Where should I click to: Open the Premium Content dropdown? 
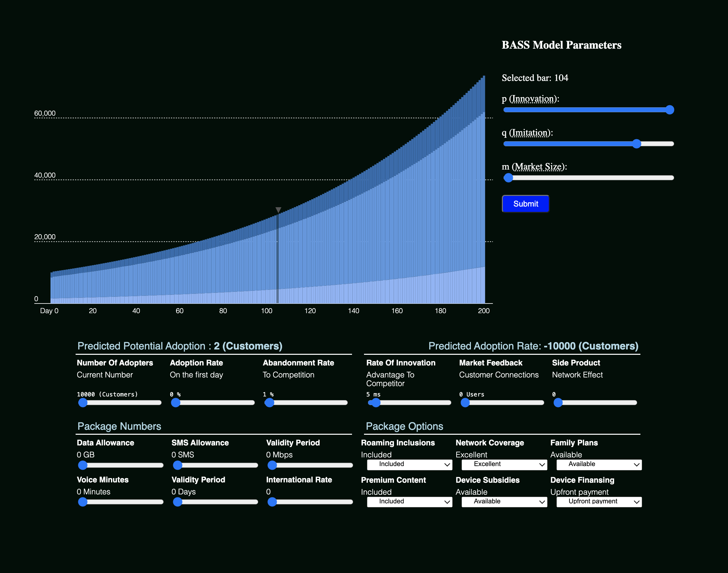click(409, 502)
